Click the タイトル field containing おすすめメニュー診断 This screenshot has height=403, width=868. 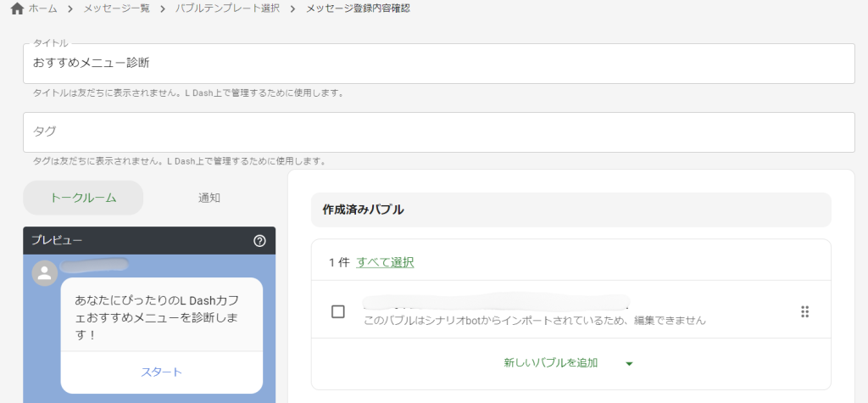438,64
